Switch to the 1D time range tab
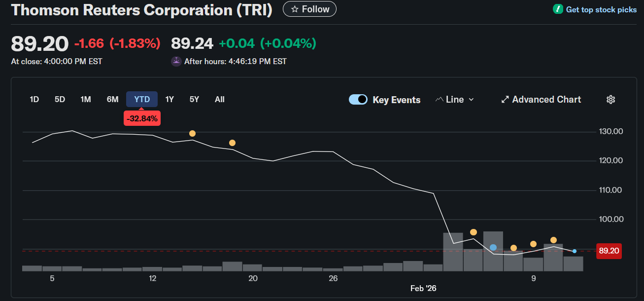This screenshot has height=301, width=644. coord(34,99)
